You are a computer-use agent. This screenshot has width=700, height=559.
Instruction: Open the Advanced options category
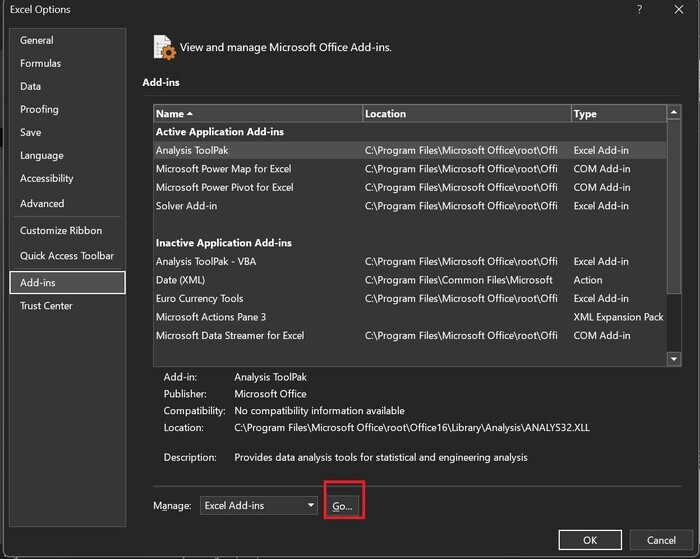coord(42,203)
